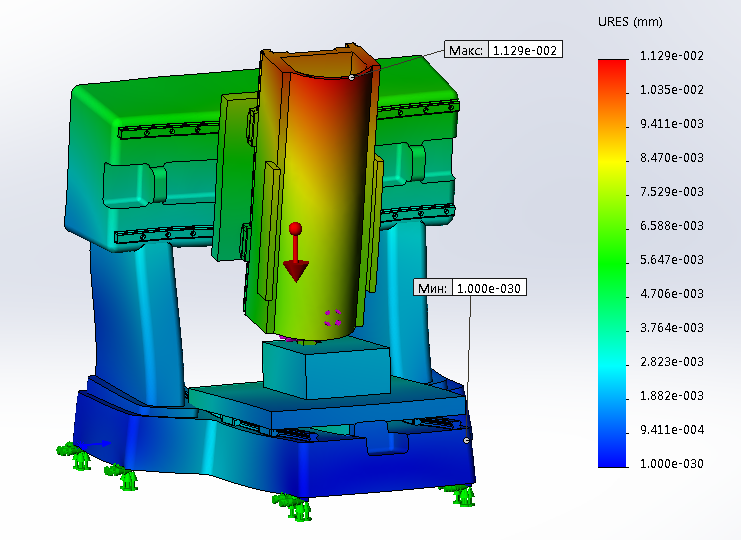
Task: Select the Макс: annotation label
Action: pos(465,50)
